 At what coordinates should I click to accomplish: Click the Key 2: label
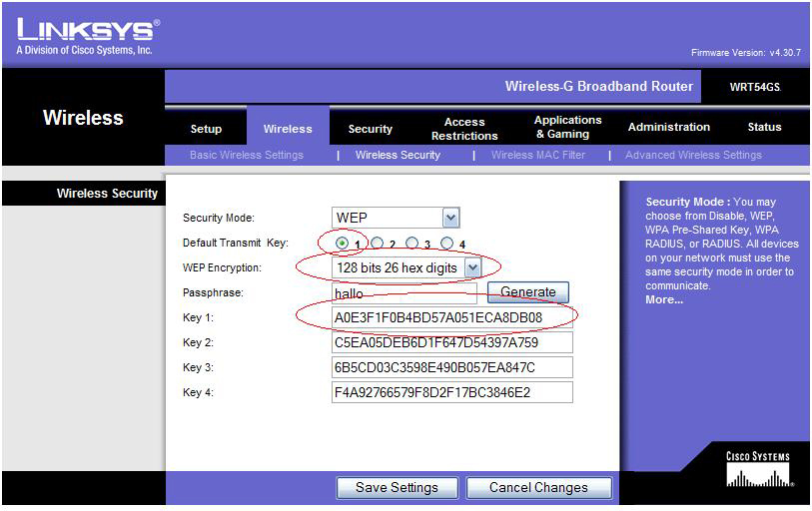click(198, 342)
